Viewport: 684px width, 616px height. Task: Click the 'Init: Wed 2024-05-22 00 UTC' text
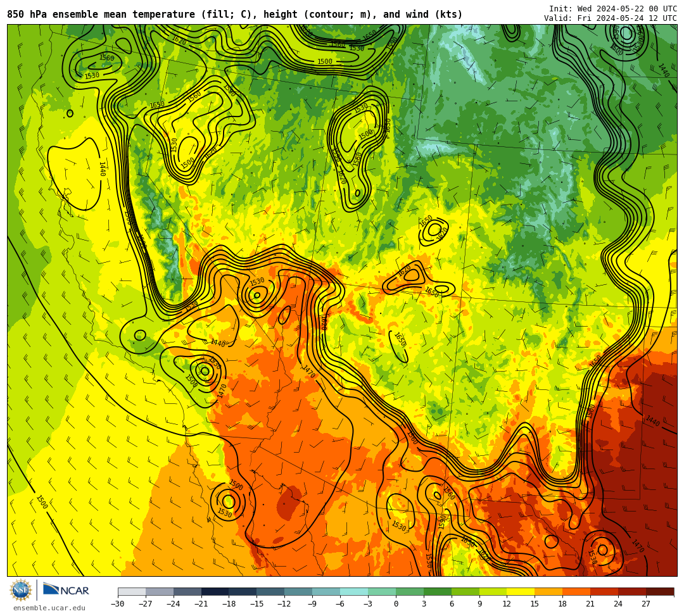613,9
